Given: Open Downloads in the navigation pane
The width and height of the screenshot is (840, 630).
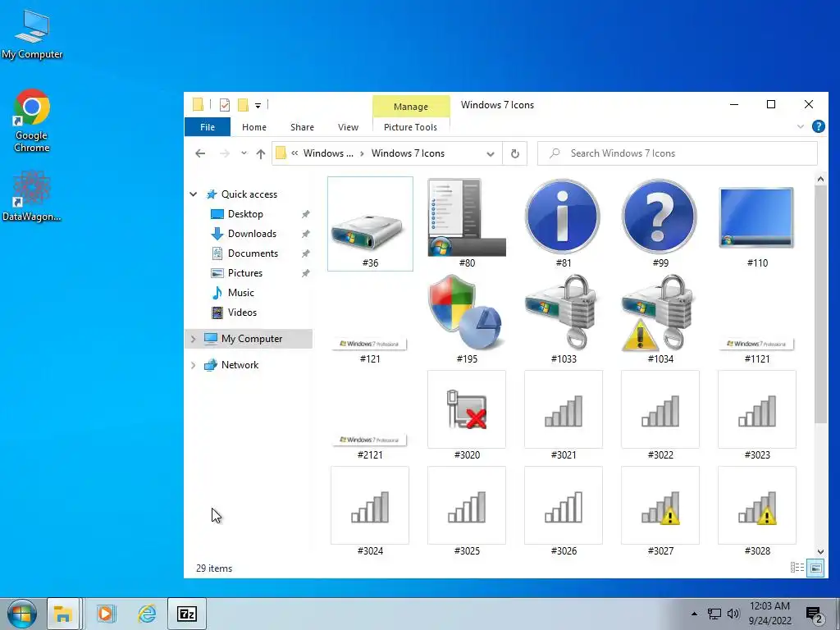Looking at the screenshot, I should click(x=252, y=234).
